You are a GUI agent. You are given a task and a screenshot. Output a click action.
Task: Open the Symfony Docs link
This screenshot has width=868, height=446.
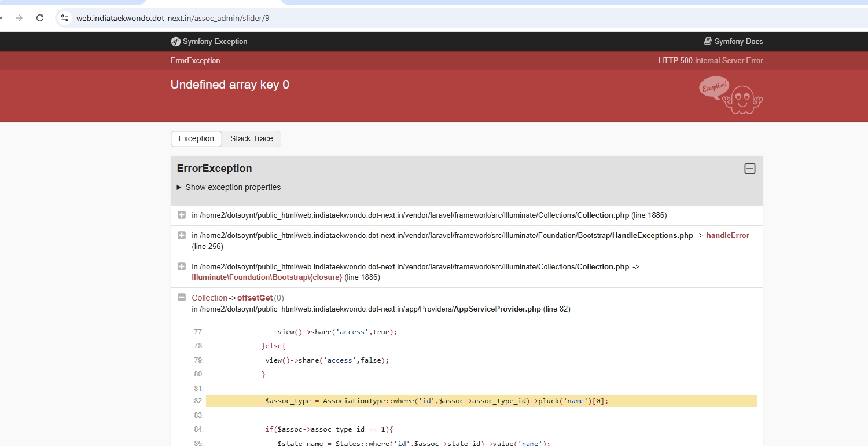click(x=738, y=42)
